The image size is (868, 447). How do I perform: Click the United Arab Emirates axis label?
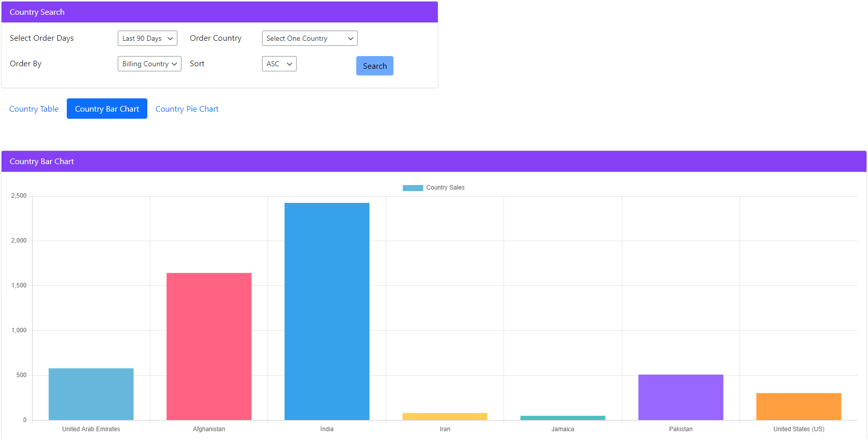91,429
